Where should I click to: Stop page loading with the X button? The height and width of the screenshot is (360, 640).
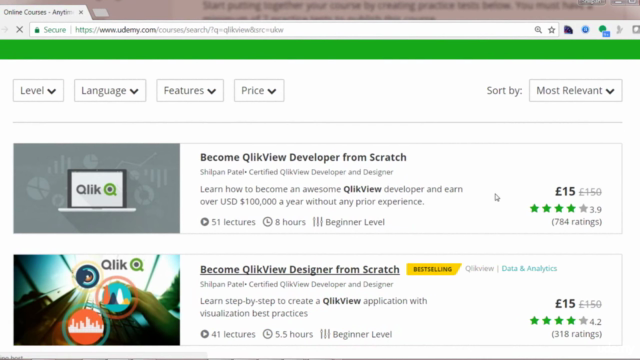pos(19,30)
